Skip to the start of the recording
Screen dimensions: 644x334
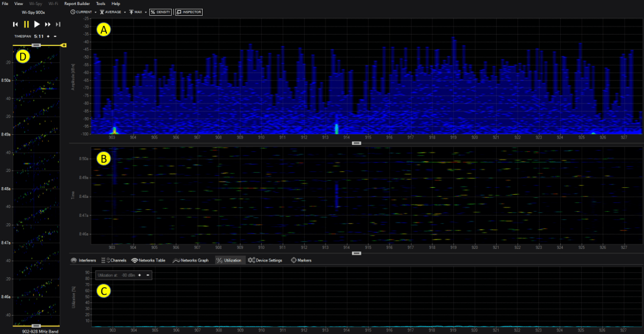point(15,24)
